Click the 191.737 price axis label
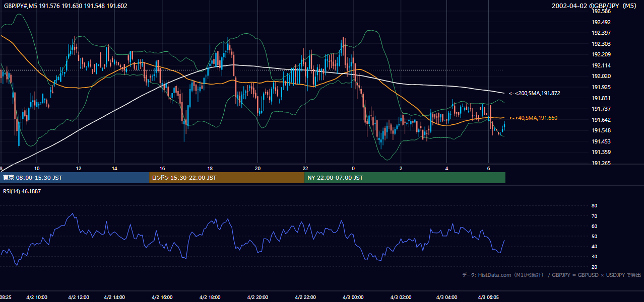644x302 pixels. (x=601, y=109)
